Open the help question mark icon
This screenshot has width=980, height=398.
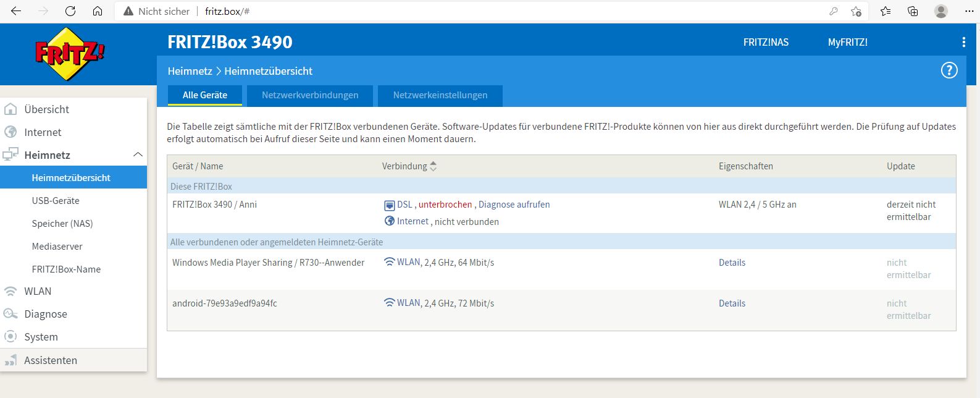[949, 70]
